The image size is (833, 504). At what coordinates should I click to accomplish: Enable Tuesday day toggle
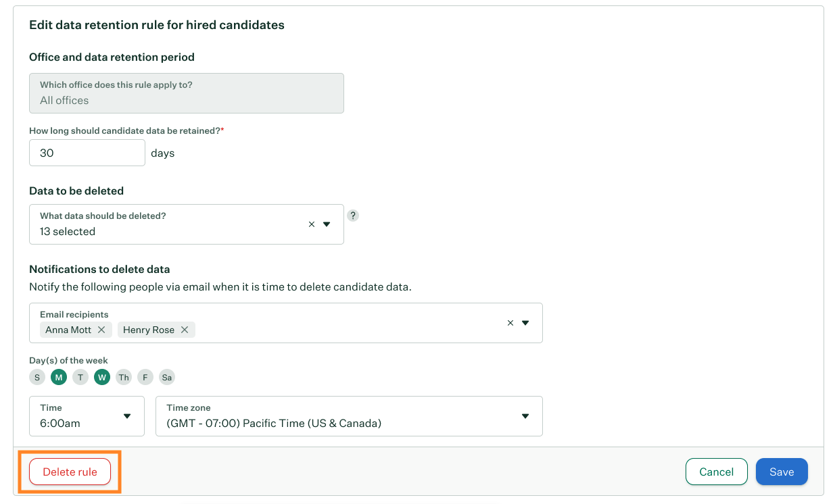coord(80,378)
